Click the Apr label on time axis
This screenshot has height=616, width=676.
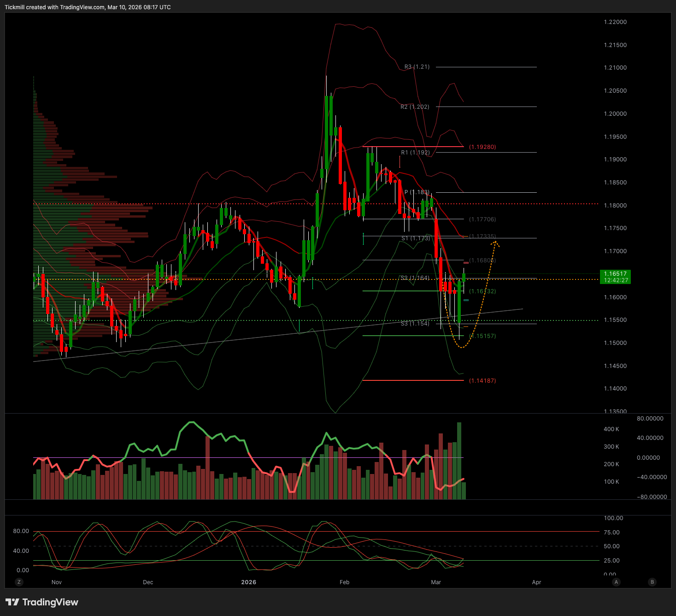[537, 582]
